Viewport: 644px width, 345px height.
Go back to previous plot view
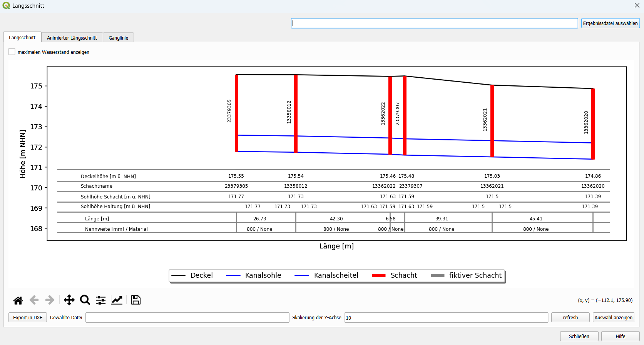tap(34, 300)
